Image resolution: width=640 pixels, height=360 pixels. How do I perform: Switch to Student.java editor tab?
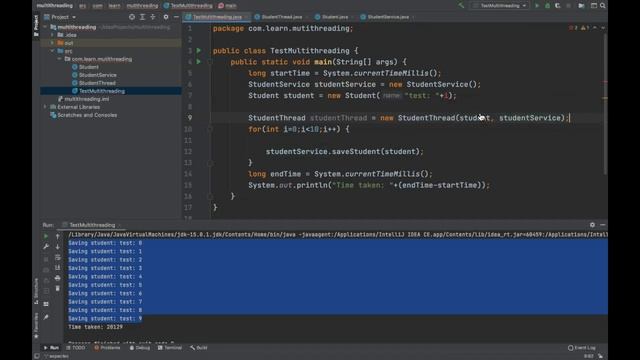[332, 17]
